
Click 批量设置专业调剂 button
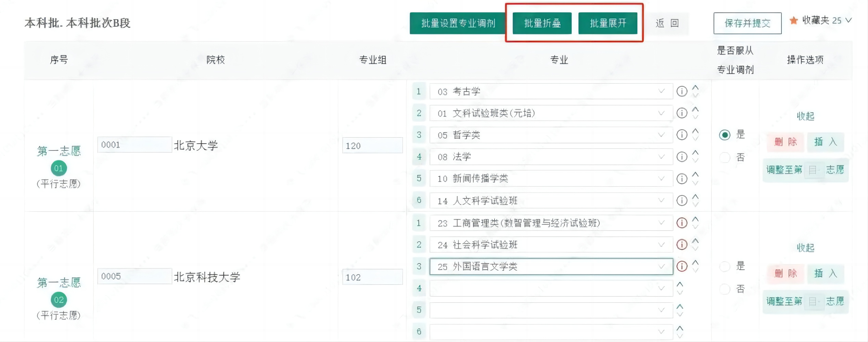pyautogui.click(x=458, y=23)
